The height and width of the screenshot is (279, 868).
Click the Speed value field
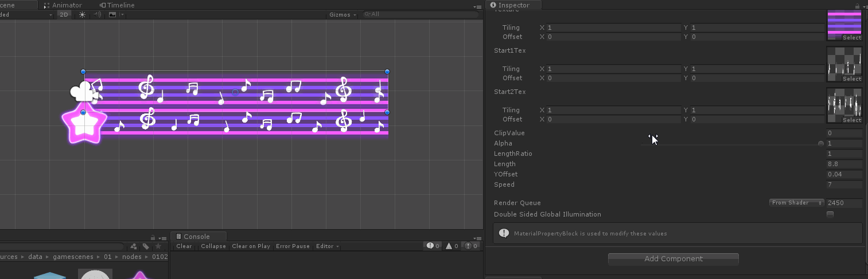point(844,184)
